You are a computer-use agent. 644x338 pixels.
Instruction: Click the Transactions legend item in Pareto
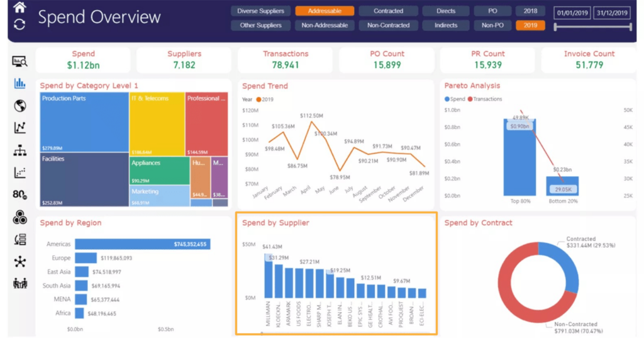point(485,99)
